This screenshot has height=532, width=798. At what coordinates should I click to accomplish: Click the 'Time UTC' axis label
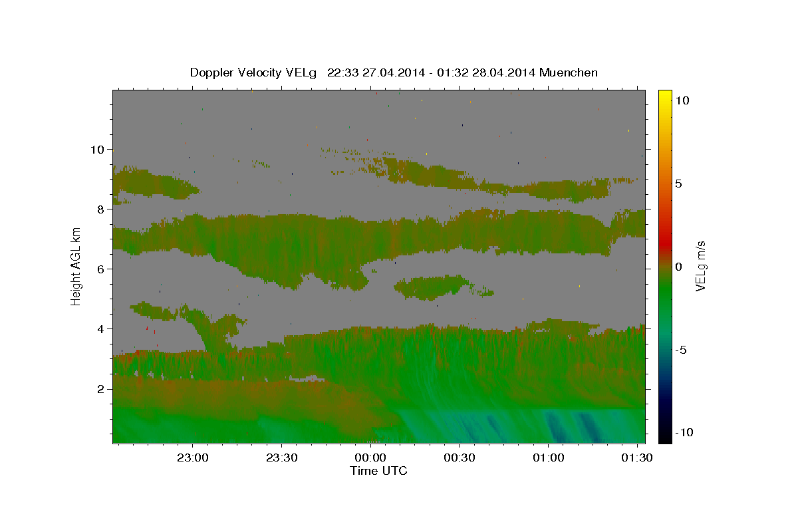click(x=378, y=471)
